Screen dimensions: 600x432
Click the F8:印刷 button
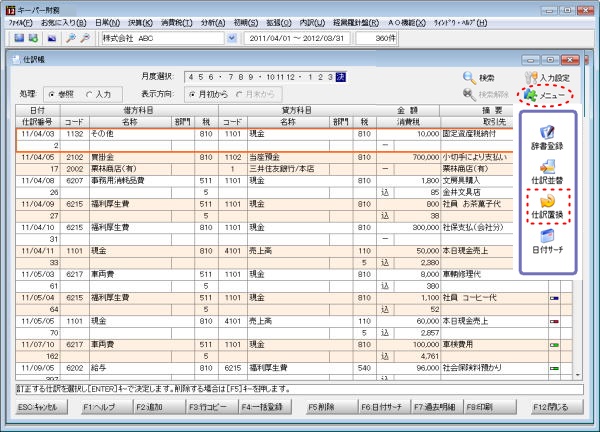[x=490, y=407]
